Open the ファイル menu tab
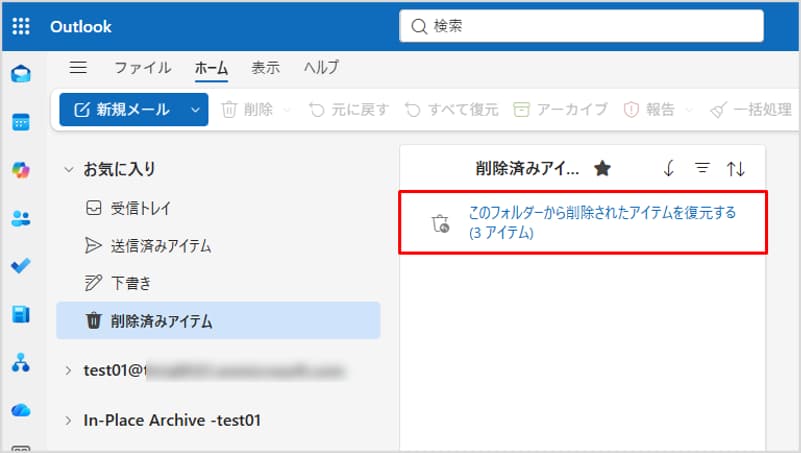This screenshot has height=453, width=801. [x=141, y=68]
